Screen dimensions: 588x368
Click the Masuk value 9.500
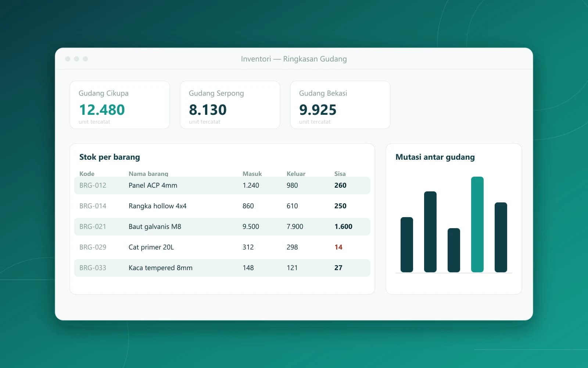251,227
